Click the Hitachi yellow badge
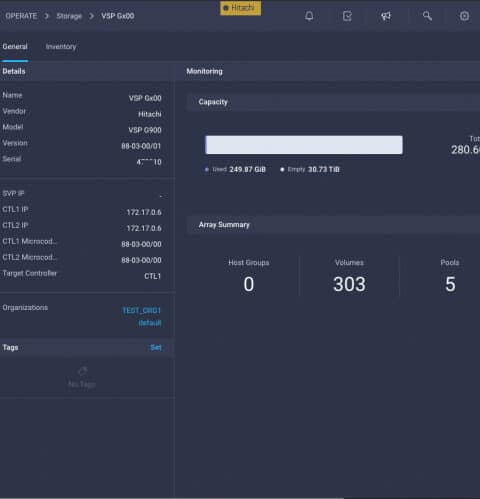Viewport: 480px width, 499px height. coord(240,8)
